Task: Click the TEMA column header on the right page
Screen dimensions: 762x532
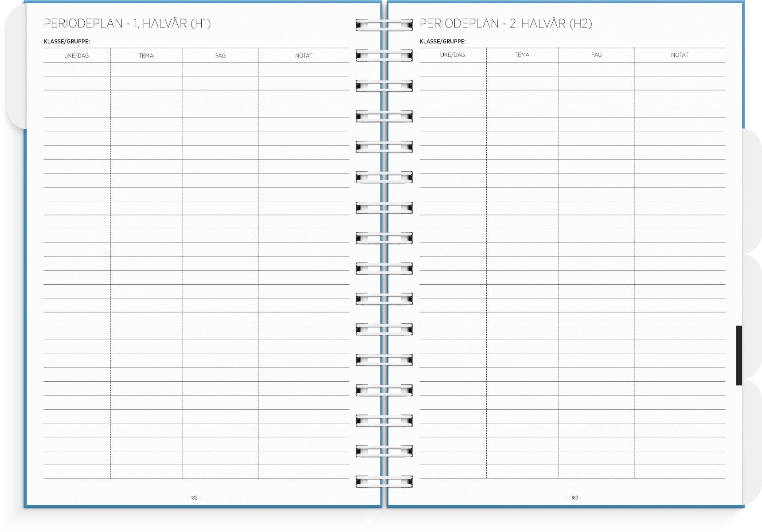Action: (x=522, y=55)
